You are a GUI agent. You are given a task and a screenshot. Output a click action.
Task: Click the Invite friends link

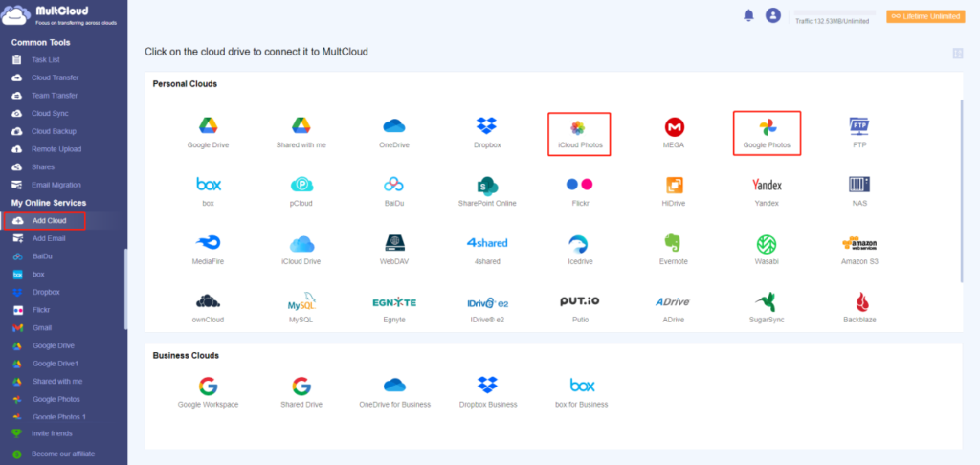point(53,433)
